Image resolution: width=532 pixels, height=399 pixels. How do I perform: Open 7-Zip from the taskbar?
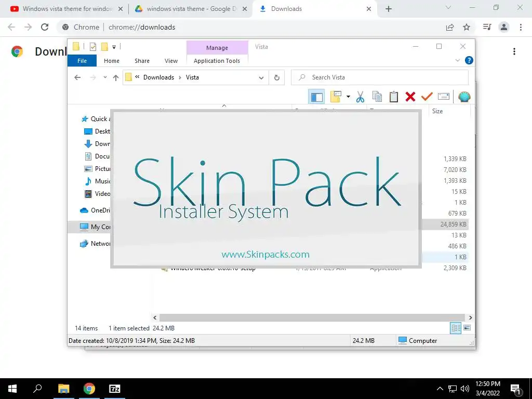(115, 389)
